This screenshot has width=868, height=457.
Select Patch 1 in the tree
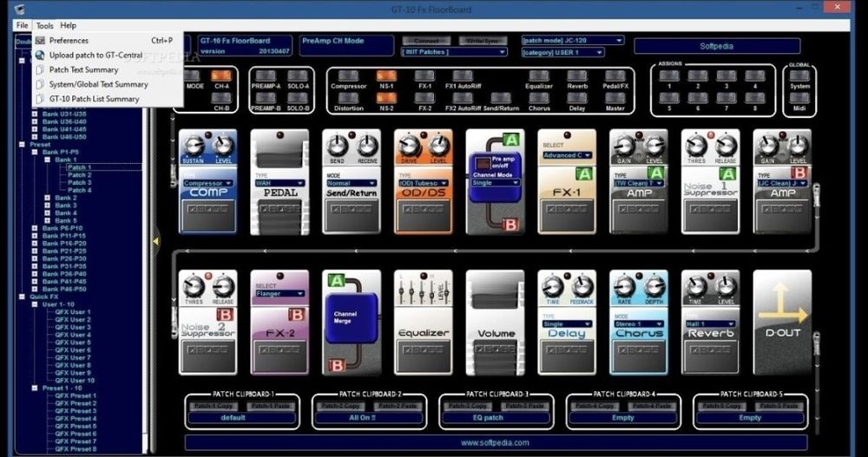[80, 167]
